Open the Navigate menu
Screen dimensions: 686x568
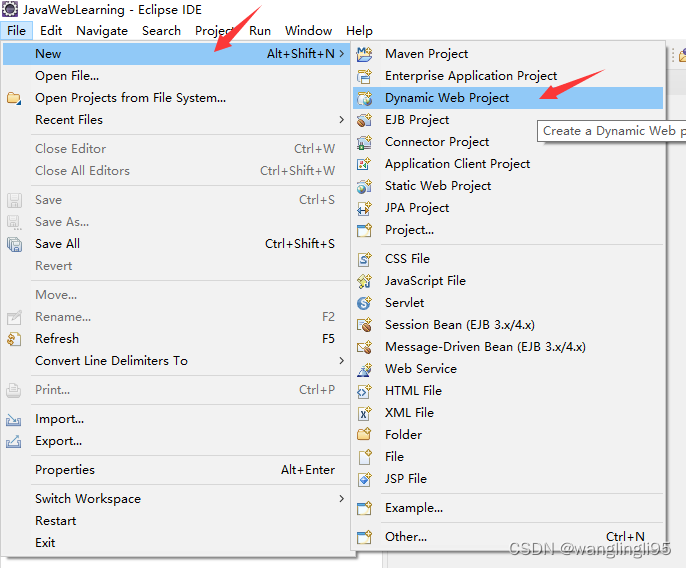102,31
